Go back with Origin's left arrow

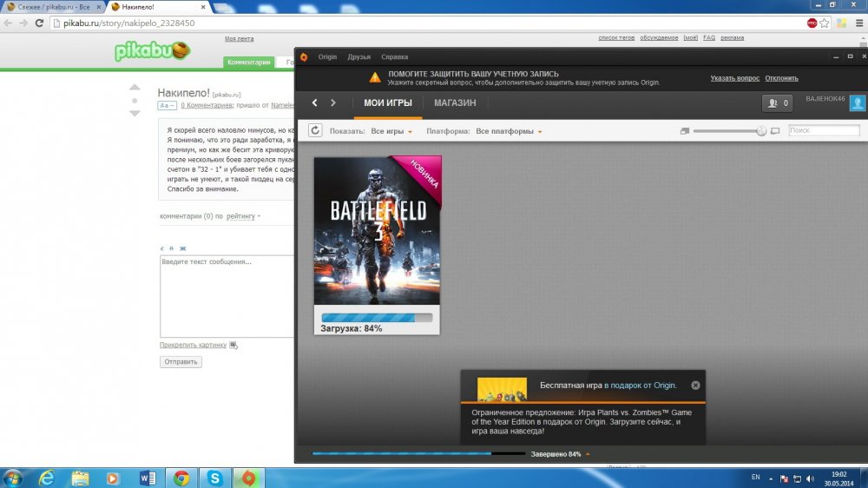(x=314, y=103)
